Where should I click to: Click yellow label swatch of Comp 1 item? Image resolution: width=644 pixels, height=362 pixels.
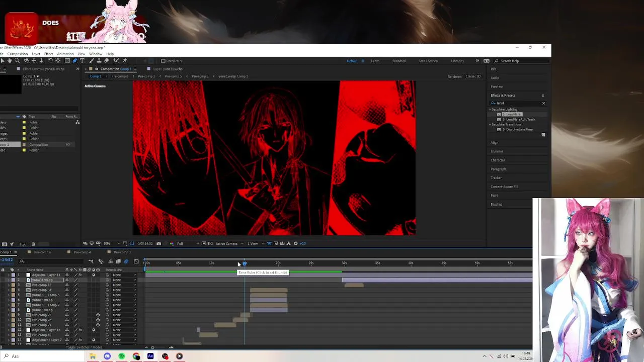(x=24, y=144)
